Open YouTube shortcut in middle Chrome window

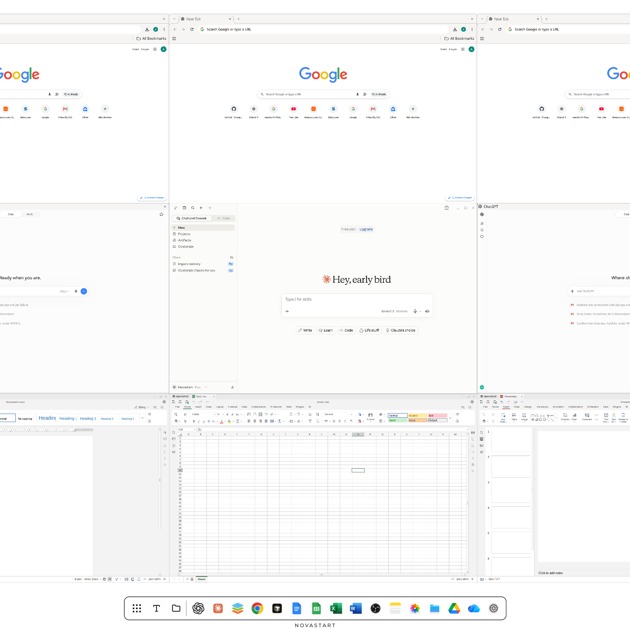pyautogui.click(x=294, y=109)
